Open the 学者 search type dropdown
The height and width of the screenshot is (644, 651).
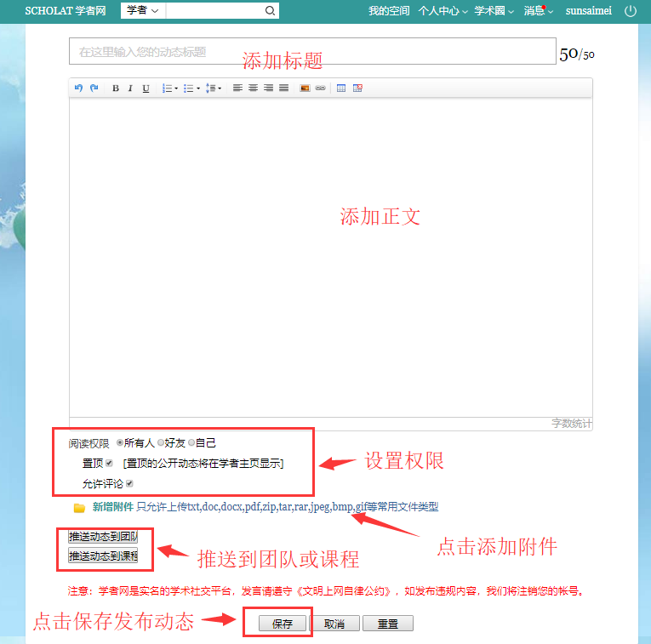(x=142, y=11)
